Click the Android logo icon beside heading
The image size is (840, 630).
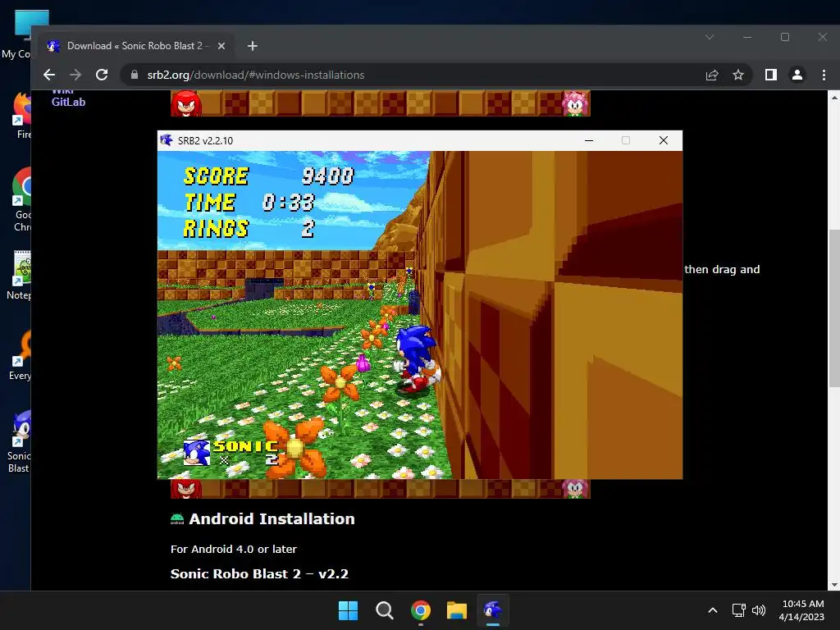177,518
